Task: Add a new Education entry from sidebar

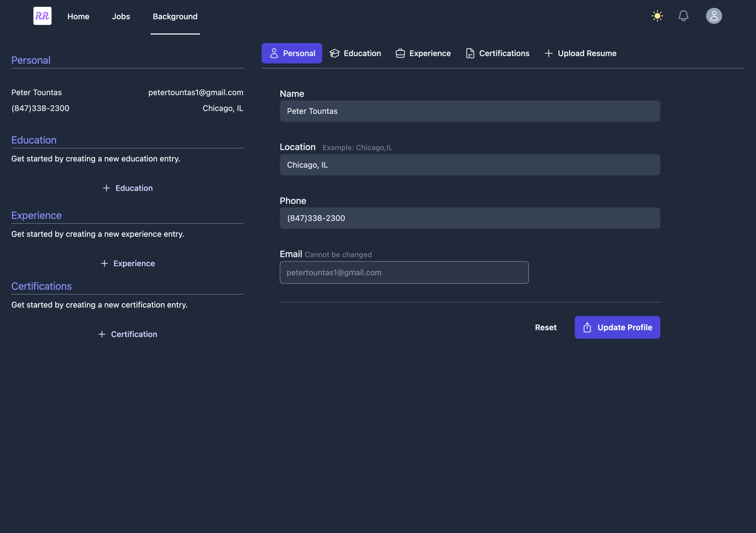Action: [x=128, y=188]
